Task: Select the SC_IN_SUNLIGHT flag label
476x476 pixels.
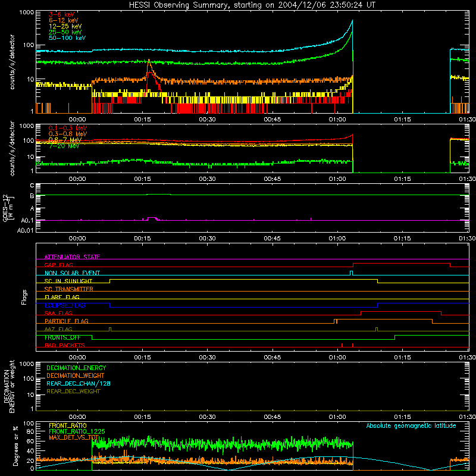Action: (68, 281)
